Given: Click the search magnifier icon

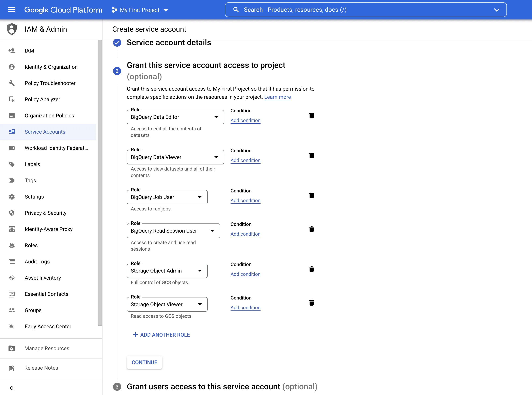Looking at the screenshot, I should pos(236,10).
